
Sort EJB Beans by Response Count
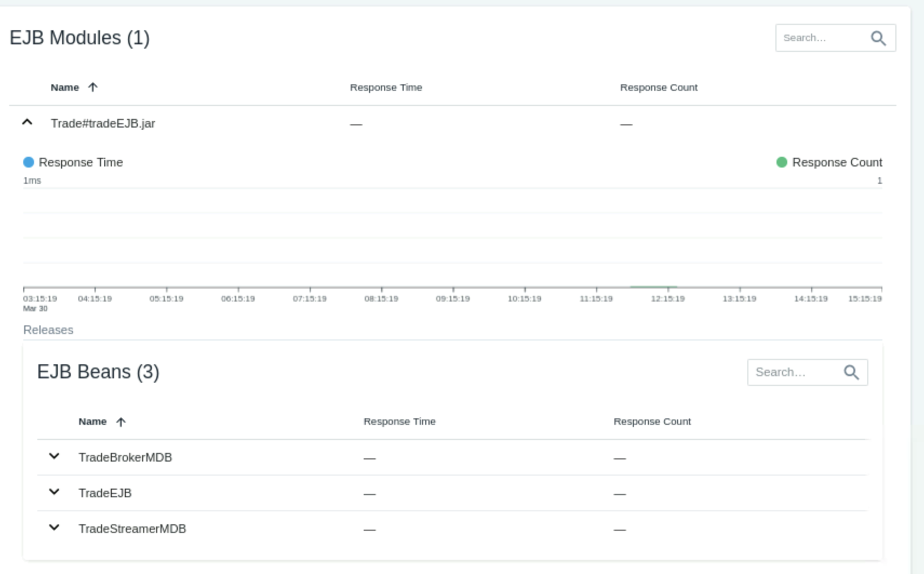click(x=652, y=422)
